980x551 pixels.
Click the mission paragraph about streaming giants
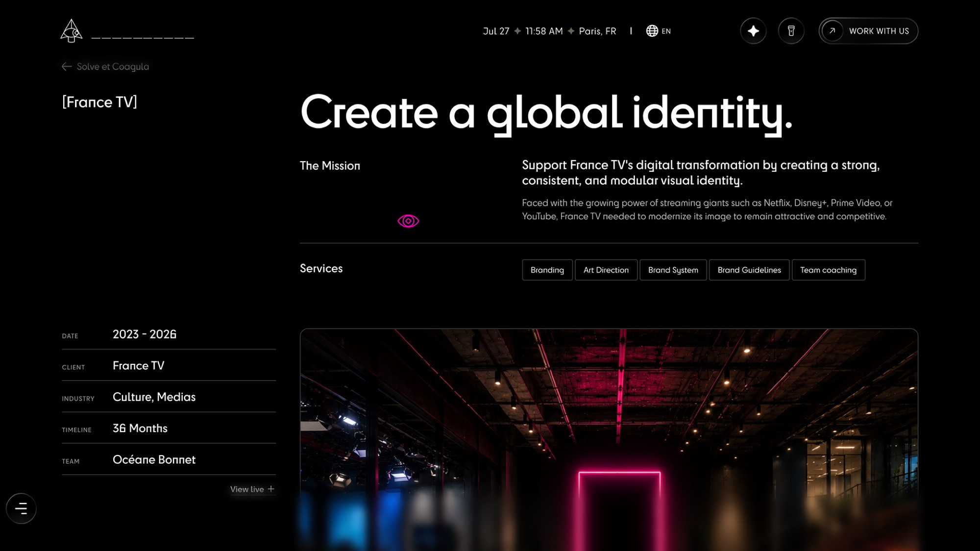(x=707, y=210)
